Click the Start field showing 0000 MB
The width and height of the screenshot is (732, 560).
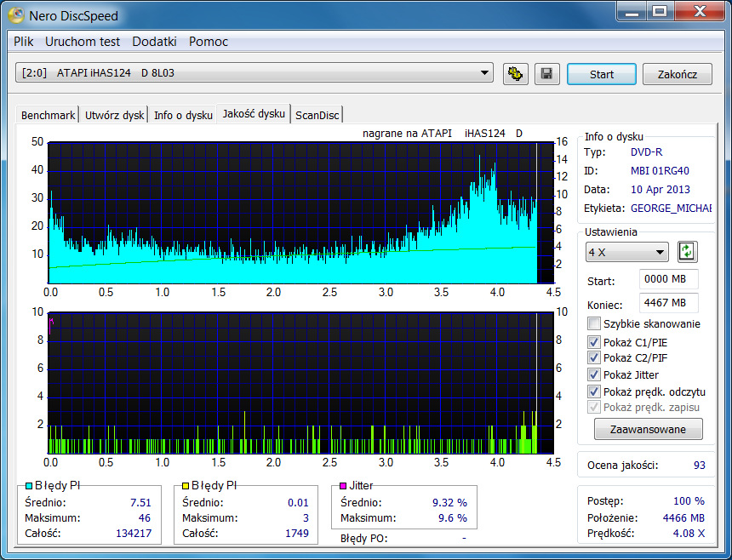pos(668,279)
